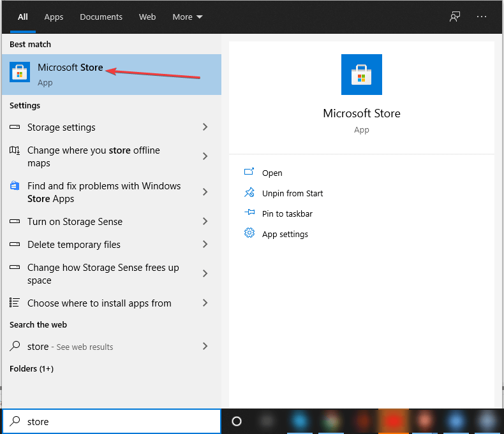Click the Microsoft Store icon in Best match
The image size is (504, 434).
click(20, 74)
